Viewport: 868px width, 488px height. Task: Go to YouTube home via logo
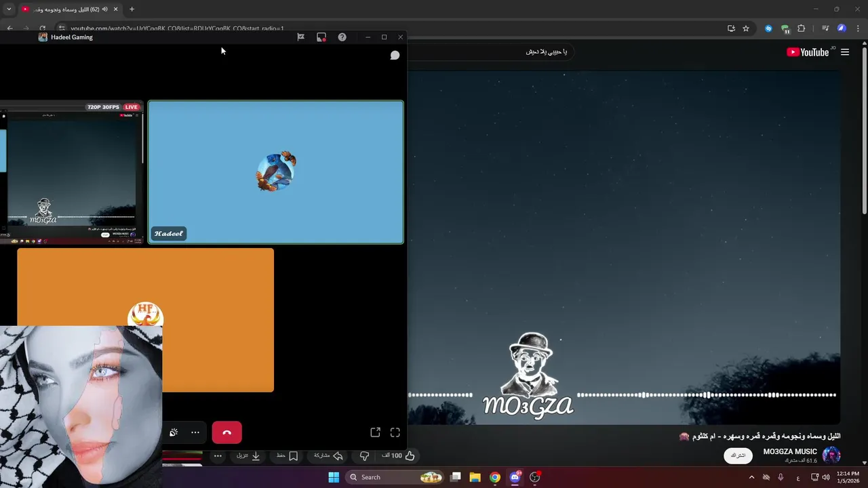tap(808, 52)
